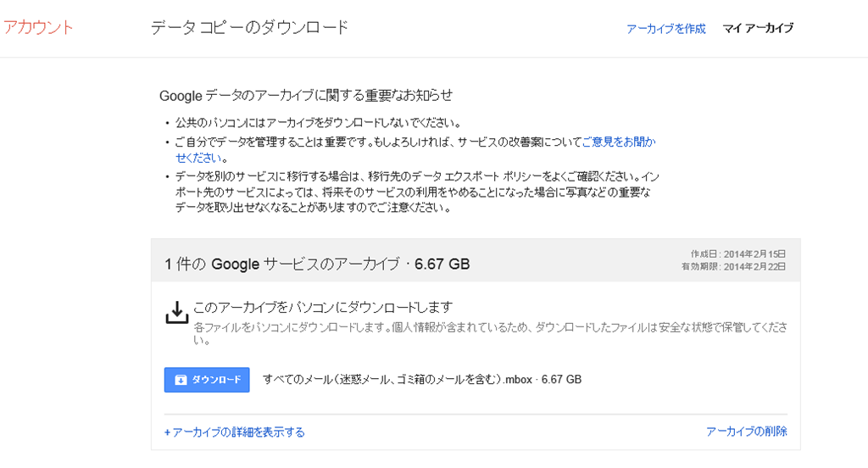
Task: Expand アーカイブの詳細を表示する details
Action: coord(234,432)
